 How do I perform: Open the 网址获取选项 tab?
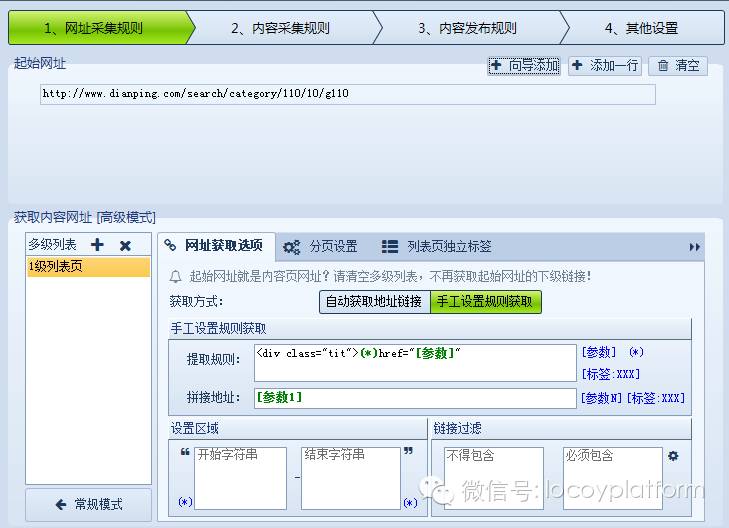(x=216, y=245)
